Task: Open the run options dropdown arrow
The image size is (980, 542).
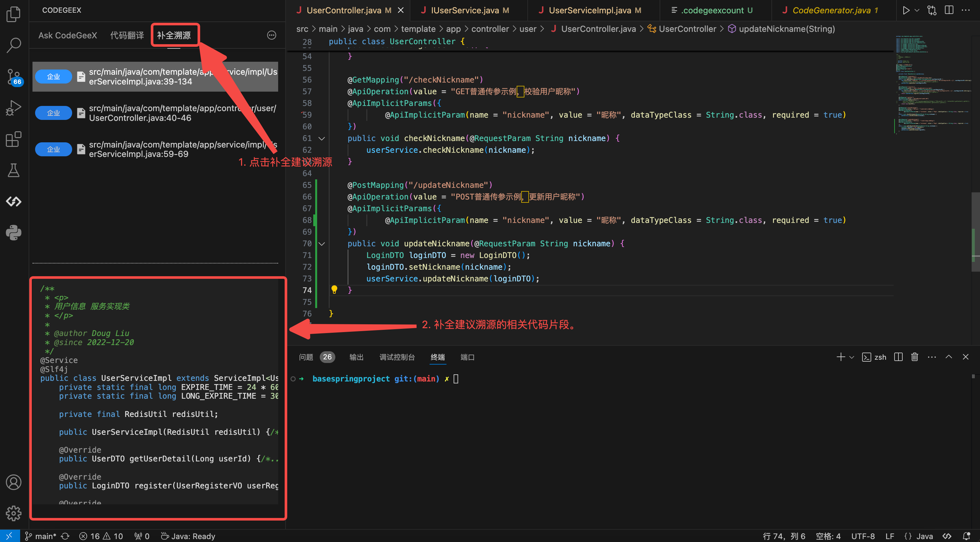Action: (x=917, y=10)
